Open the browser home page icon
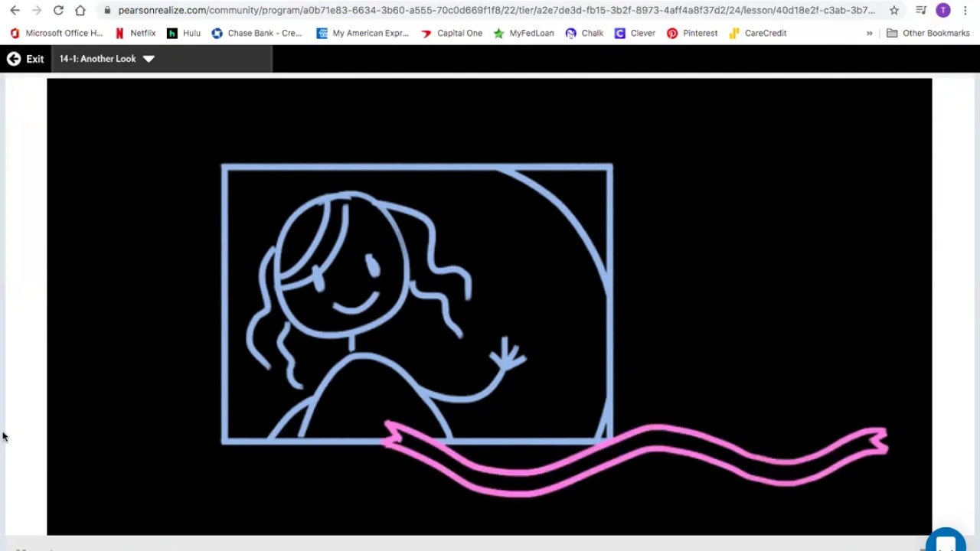Viewport: 980px width, 551px height. tap(80, 10)
